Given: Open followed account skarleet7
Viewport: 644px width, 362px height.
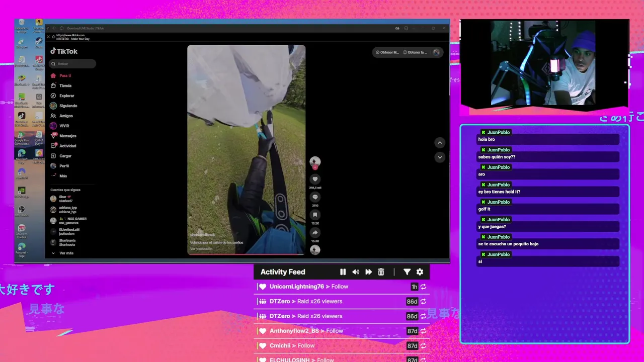Looking at the screenshot, I should point(62,199).
